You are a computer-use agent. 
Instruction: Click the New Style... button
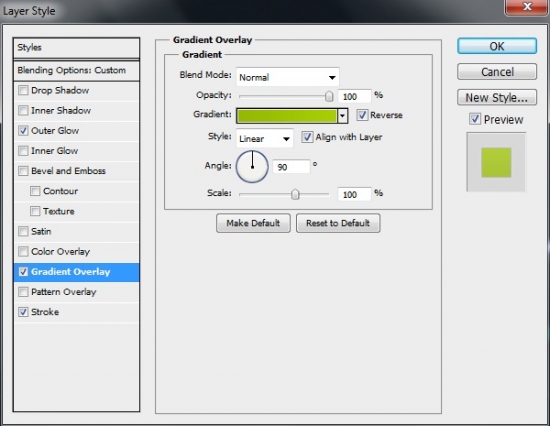click(497, 97)
